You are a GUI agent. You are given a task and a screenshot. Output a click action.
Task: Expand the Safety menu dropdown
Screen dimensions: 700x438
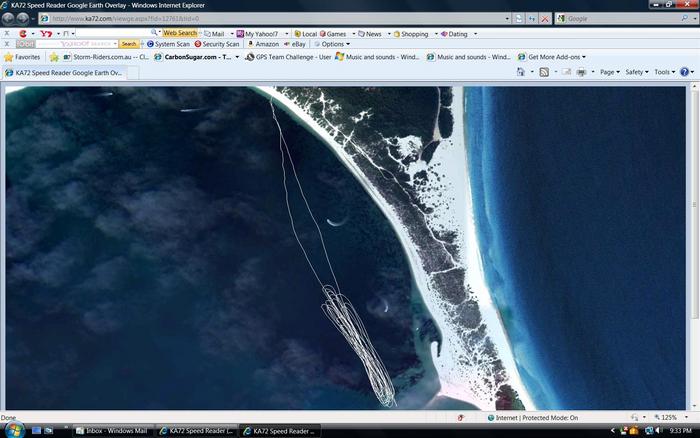[637, 72]
